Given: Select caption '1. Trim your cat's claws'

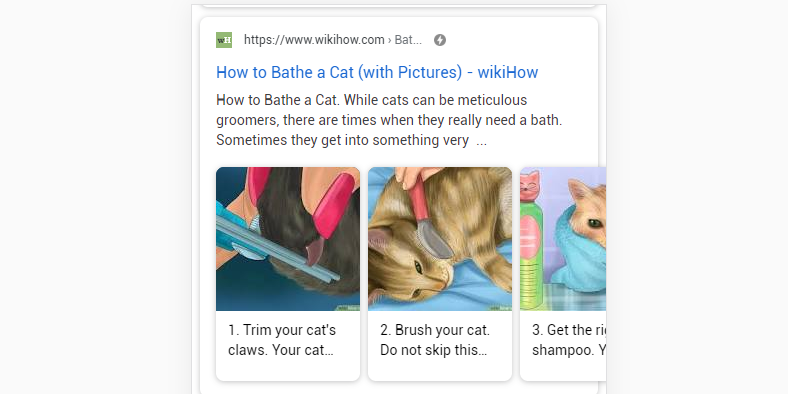Looking at the screenshot, I should point(282,340).
